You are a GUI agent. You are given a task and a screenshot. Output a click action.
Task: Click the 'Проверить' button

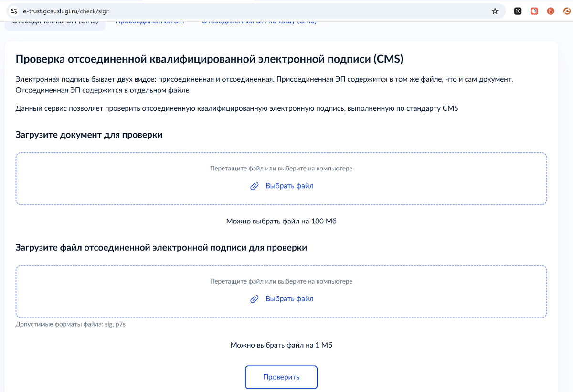coord(281,377)
